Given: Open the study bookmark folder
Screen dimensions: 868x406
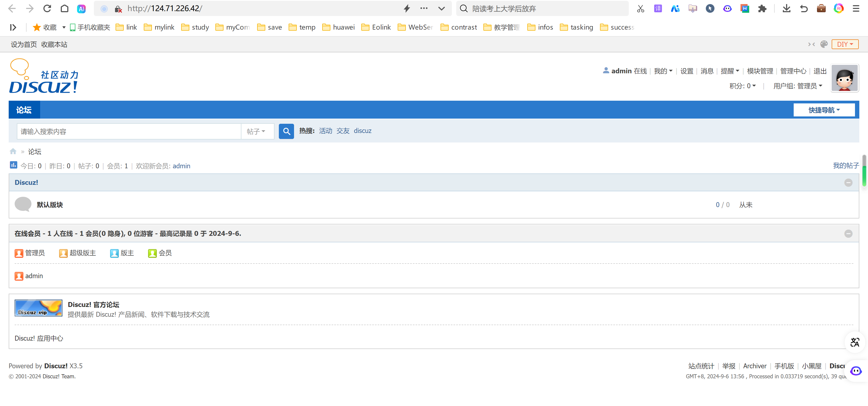Looking at the screenshot, I should pos(195,27).
